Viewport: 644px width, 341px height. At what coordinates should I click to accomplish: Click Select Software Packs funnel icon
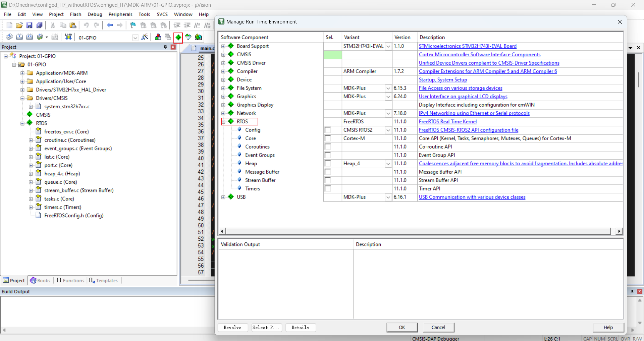(x=188, y=37)
